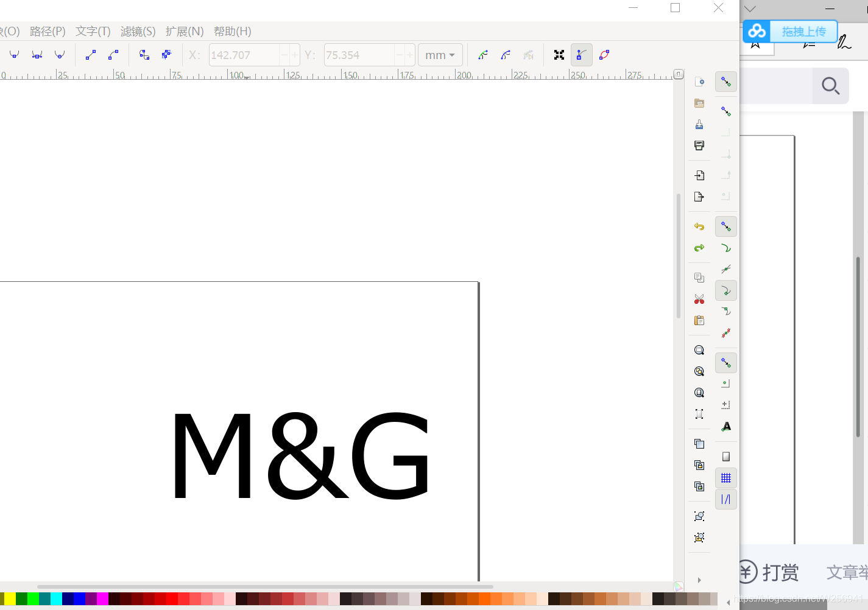Zoom to fit selection icon

pyautogui.click(x=699, y=350)
